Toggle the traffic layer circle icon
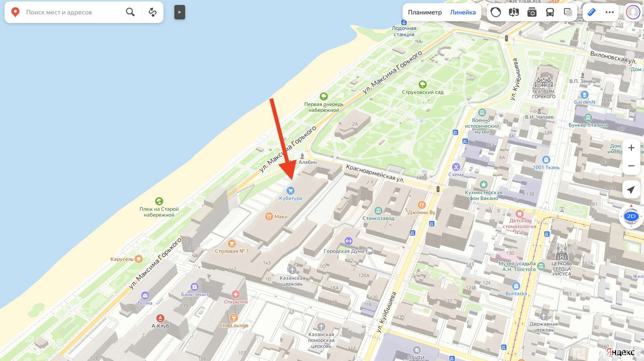This screenshot has width=644, height=361. point(496,12)
